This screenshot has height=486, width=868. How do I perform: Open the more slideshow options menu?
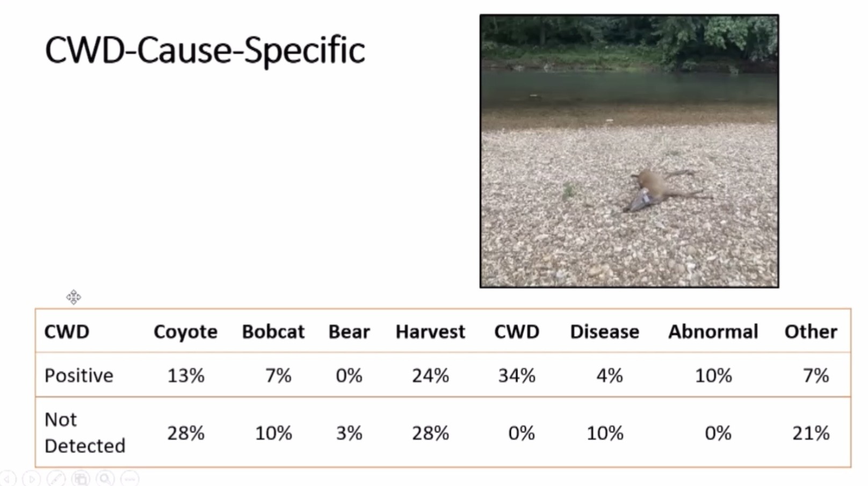pos(129,478)
